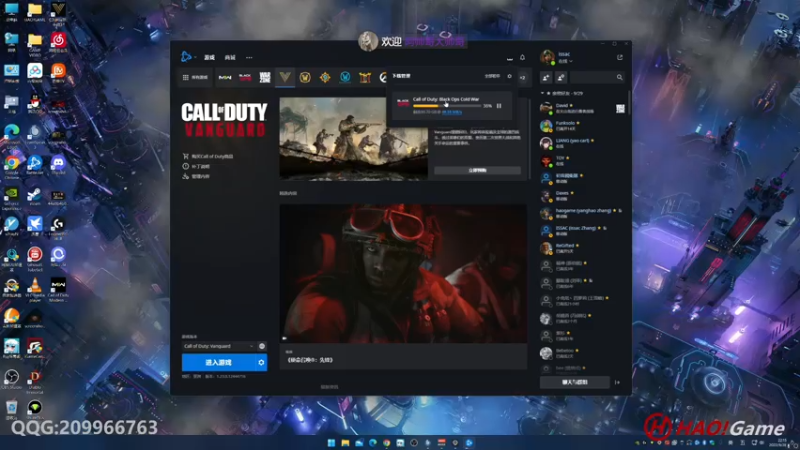This screenshot has height=450, width=800.
Task: Click the friend management icon next to add friend
Action: pyautogui.click(x=561, y=77)
